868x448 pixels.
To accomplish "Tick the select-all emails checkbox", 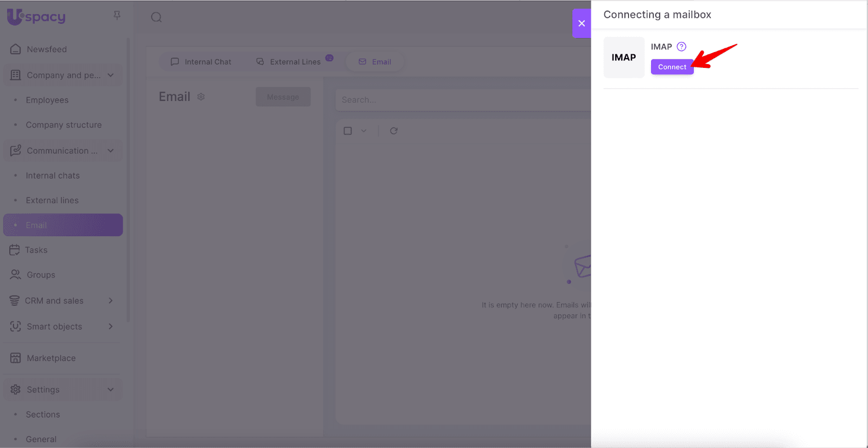I will point(348,131).
